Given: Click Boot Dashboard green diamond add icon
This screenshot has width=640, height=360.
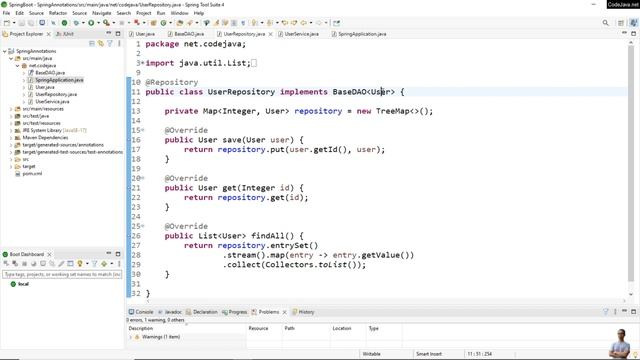Looking at the screenshot, I should point(104,264).
